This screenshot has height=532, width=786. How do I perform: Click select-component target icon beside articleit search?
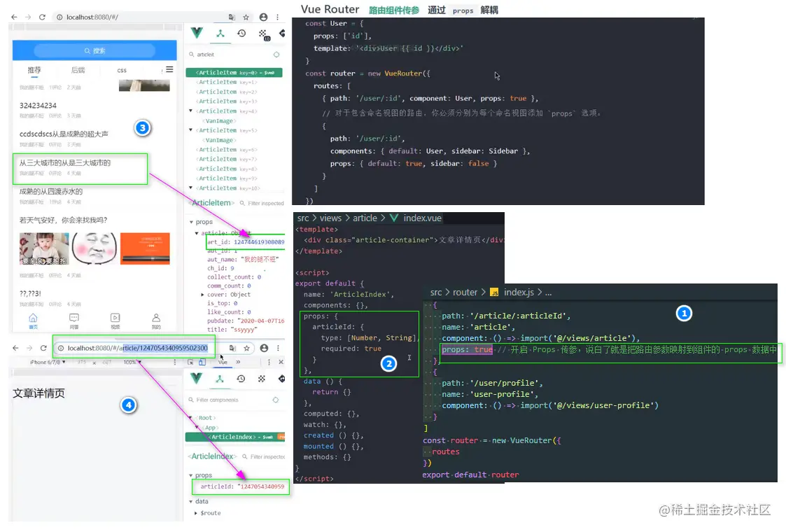click(276, 54)
